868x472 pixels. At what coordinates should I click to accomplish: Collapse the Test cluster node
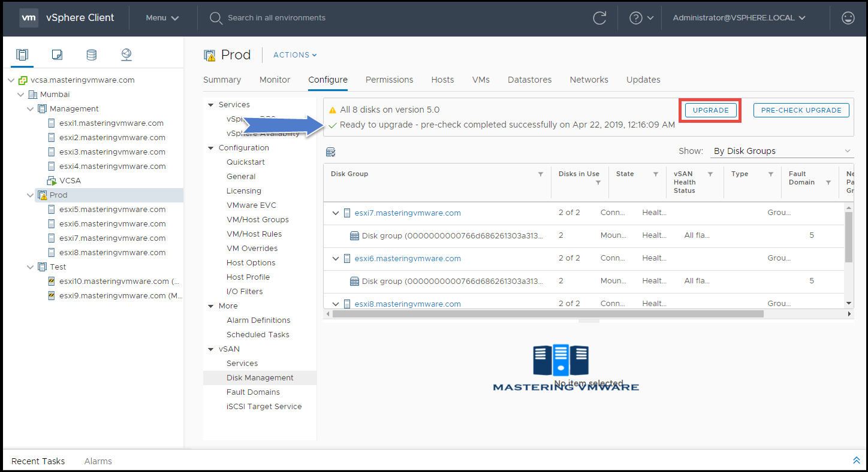tap(31, 267)
